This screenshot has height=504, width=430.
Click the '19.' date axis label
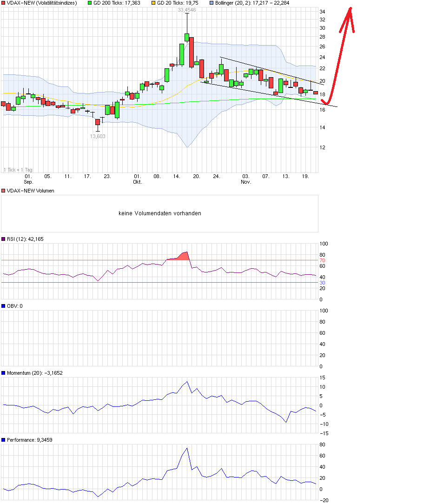305,176
